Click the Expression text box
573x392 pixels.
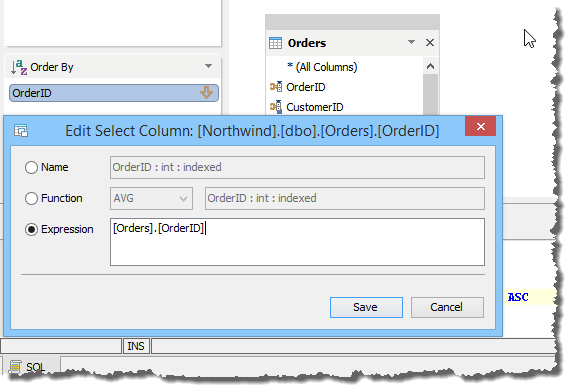coord(297,242)
